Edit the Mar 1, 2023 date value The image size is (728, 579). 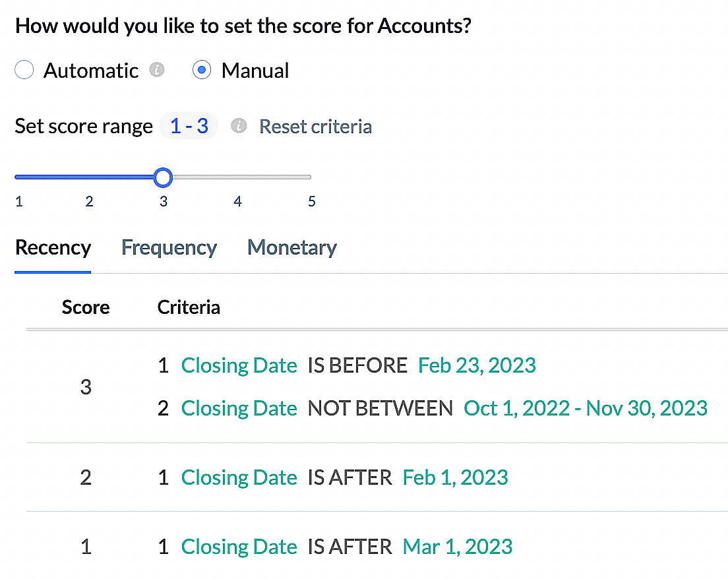pos(457,547)
